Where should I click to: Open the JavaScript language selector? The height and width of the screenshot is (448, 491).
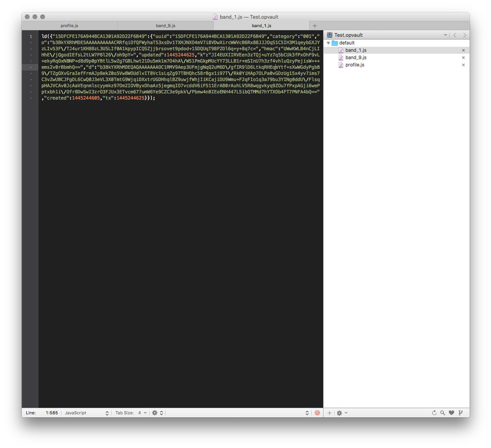tap(87, 413)
